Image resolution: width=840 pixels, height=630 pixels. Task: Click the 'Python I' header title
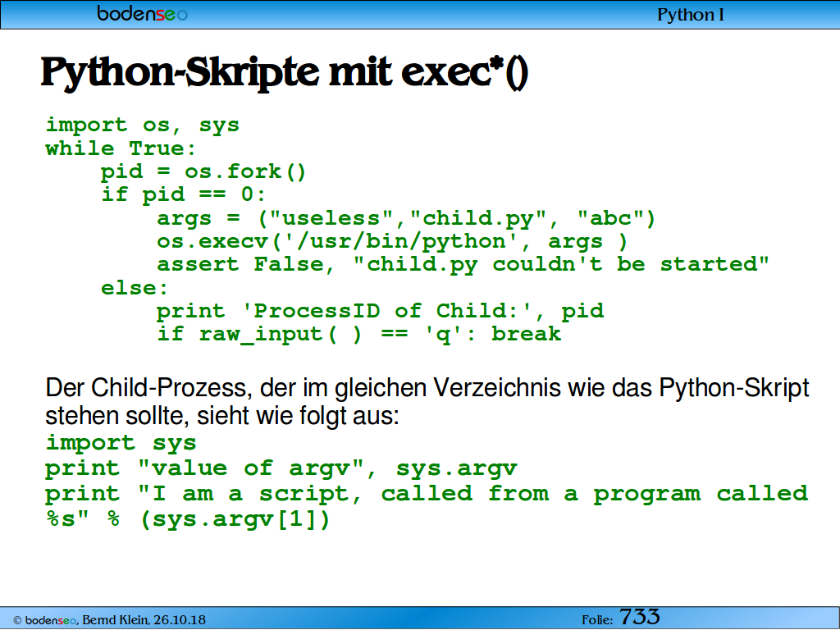(691, 15)
